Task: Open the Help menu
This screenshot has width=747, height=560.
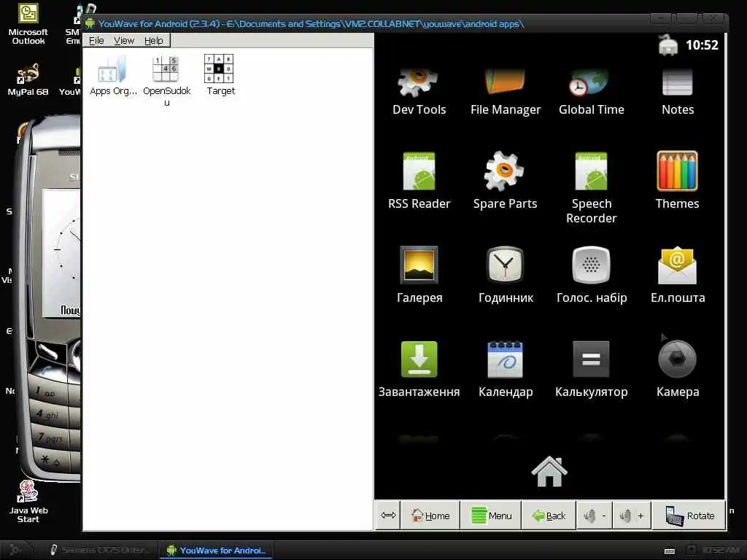Action: pyautogui.click(x=153, y=41)
